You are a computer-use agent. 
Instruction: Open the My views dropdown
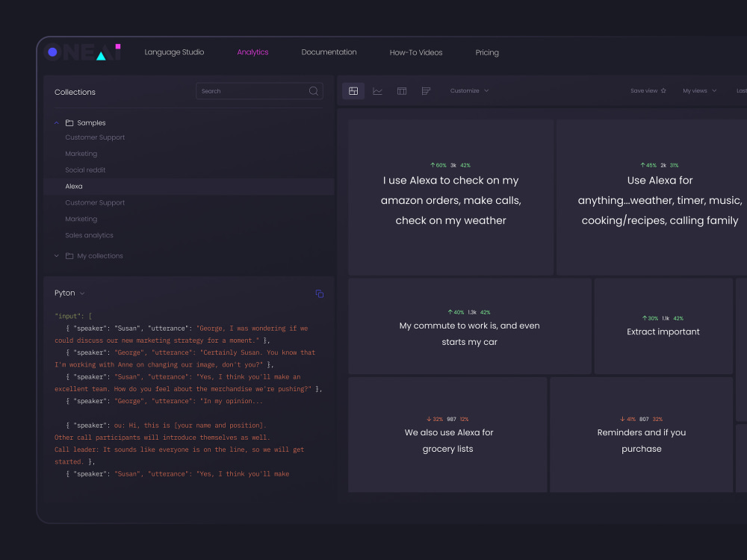pos(699,90)
